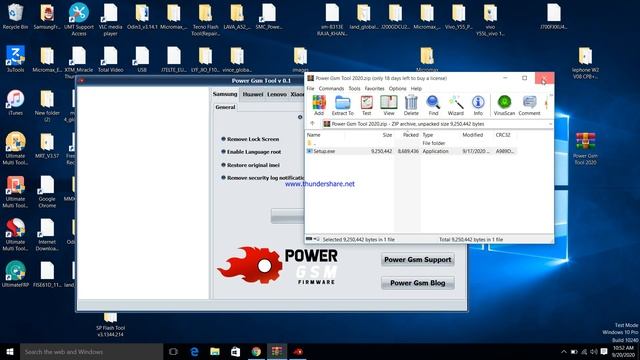Select the Enable Language root radio option
640x360 pixels.
point(223,151)
